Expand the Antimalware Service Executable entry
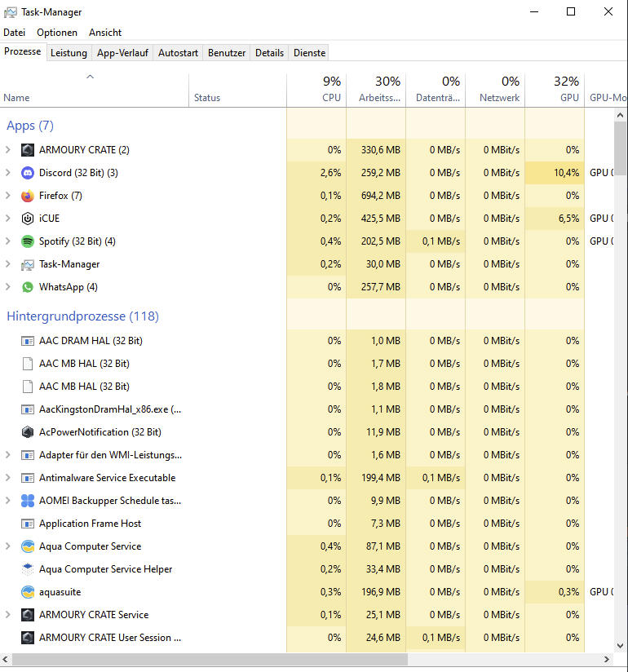 click(x=7, y=477)
